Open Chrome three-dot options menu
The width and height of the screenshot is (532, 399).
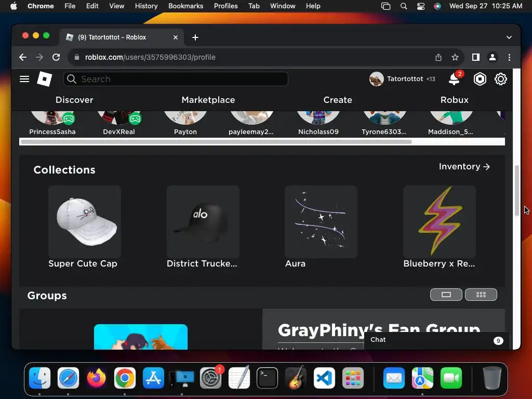click(x=509, y=57)
